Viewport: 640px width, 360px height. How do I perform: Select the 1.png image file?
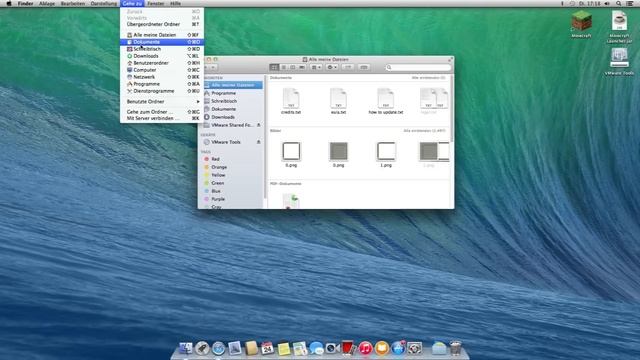[x=386, y=154]
